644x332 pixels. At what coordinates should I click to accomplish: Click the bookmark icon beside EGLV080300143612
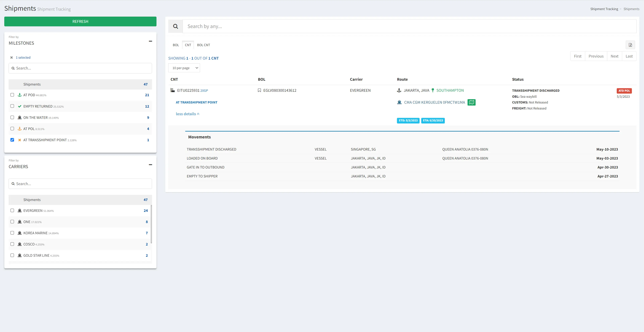pyautogui.click(x=260, y=90)
